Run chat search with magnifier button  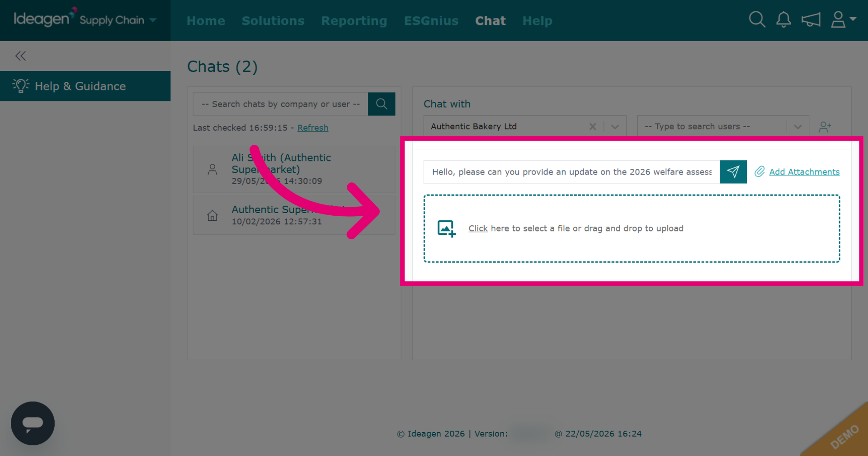click(x=382, y=104)
